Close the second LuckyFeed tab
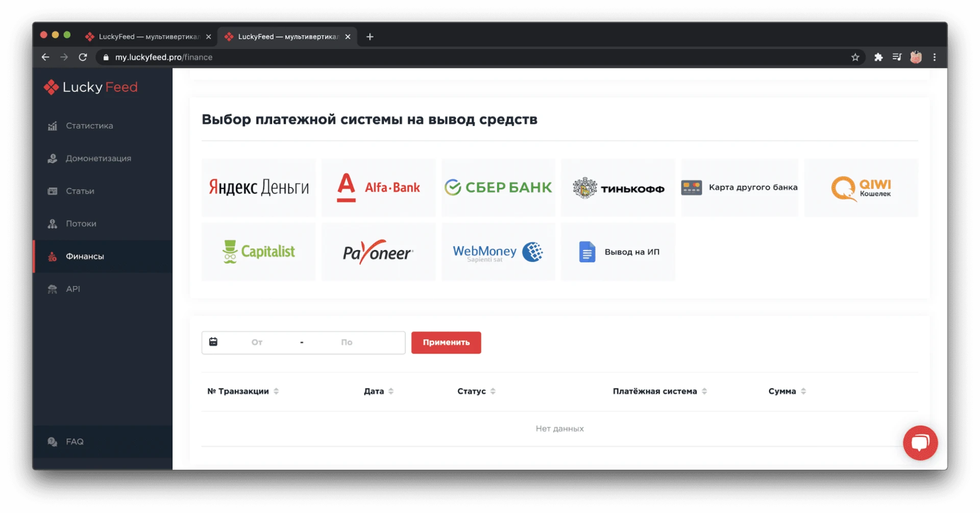This screenshot has height=513, width=980. (x=348, y=37)
